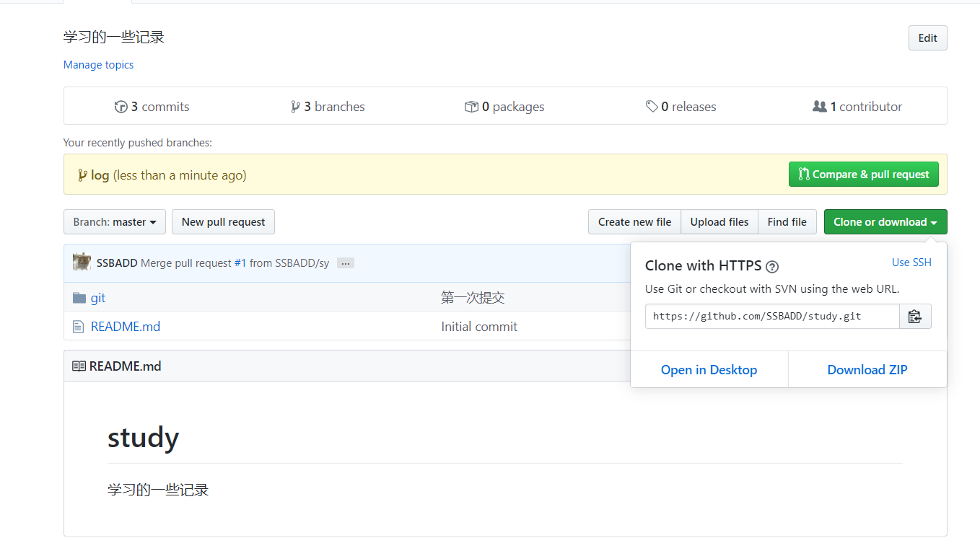Screen dimensions: 980x538
Task: Select Download ZIP
Action: (x=867, y=370)
